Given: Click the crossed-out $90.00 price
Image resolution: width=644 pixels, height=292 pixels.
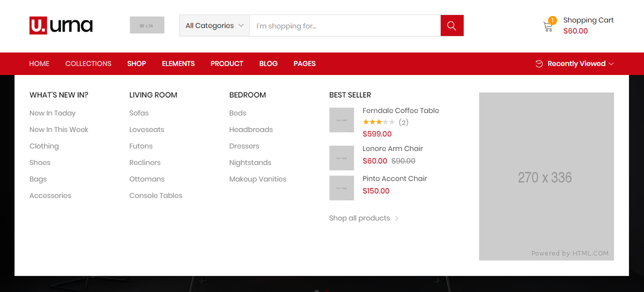Looking at the screenshot, I should [403, 161].
